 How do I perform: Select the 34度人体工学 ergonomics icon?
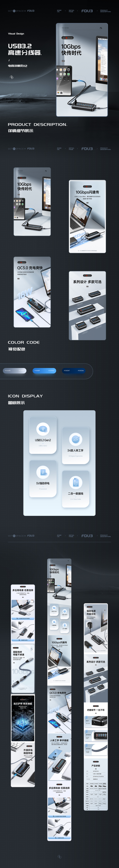point(76,439)
